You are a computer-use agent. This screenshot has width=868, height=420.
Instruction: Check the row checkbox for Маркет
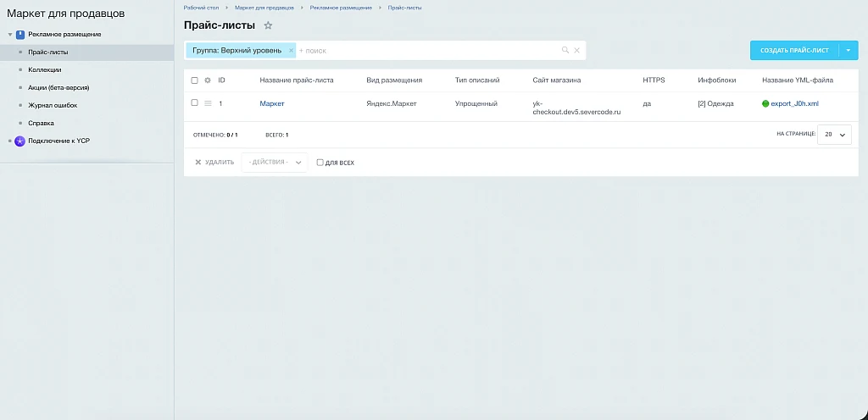point(194,102)
